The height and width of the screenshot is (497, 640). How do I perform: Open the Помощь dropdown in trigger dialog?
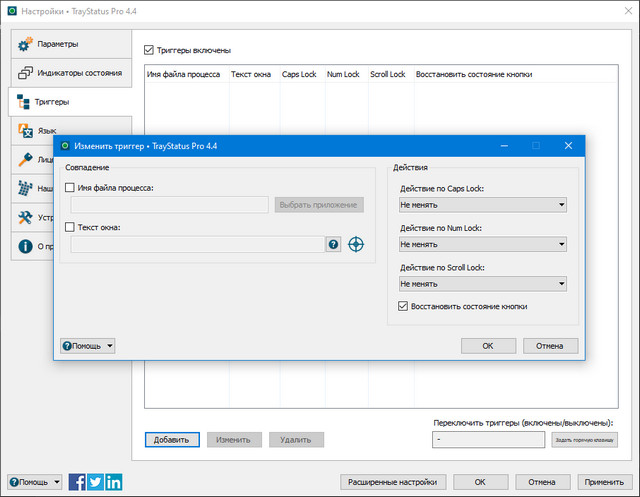point(88,346)
